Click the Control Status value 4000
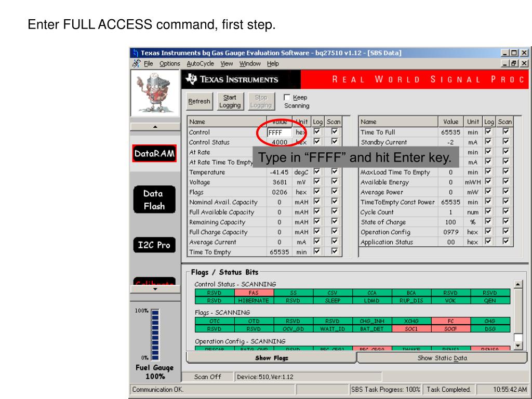This screenshot has width=532, height=399. [280, 142]
